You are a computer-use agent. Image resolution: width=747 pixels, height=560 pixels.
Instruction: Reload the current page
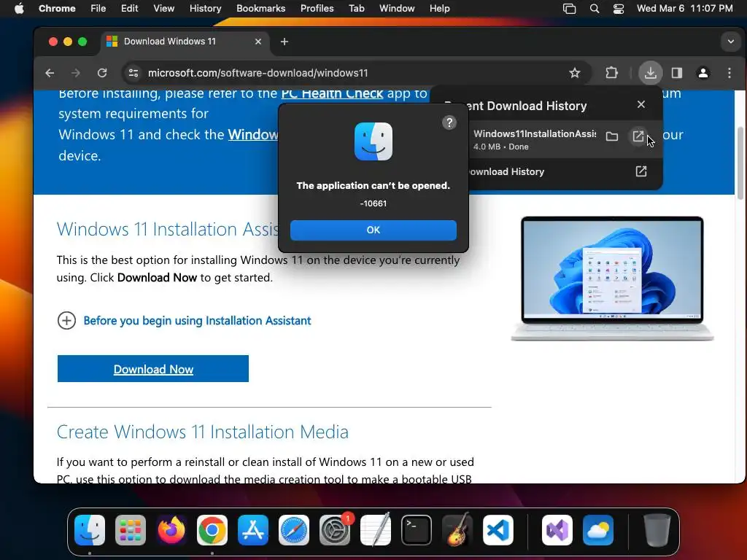point(102,73)
